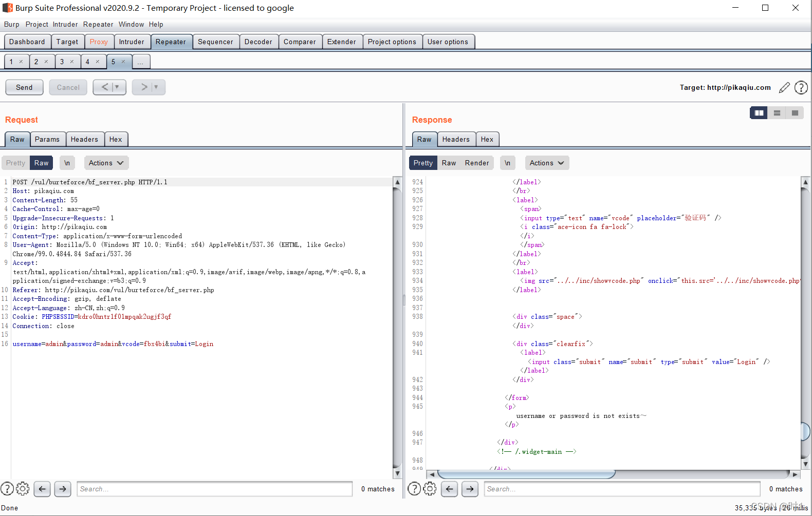Go to next response search match
Image resolution: width=812 pixels, height=516 pixels.
(x=470, y=489)
